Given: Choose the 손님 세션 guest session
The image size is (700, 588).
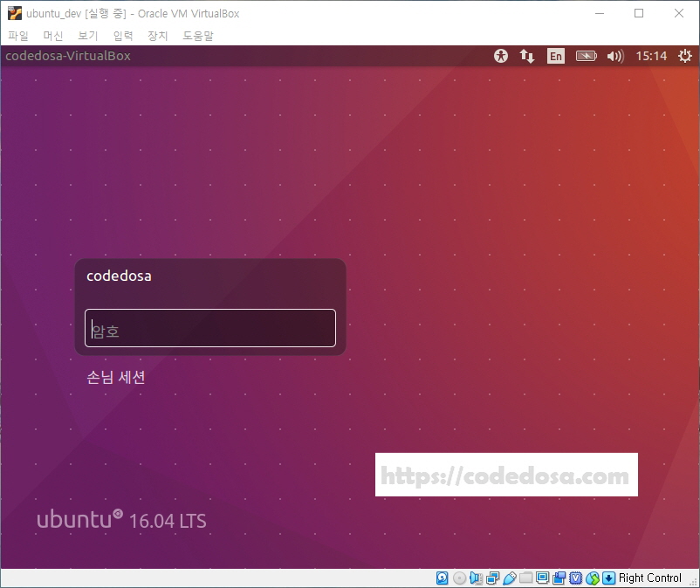Looking at the screenshot, I should (x=115, y=378).
